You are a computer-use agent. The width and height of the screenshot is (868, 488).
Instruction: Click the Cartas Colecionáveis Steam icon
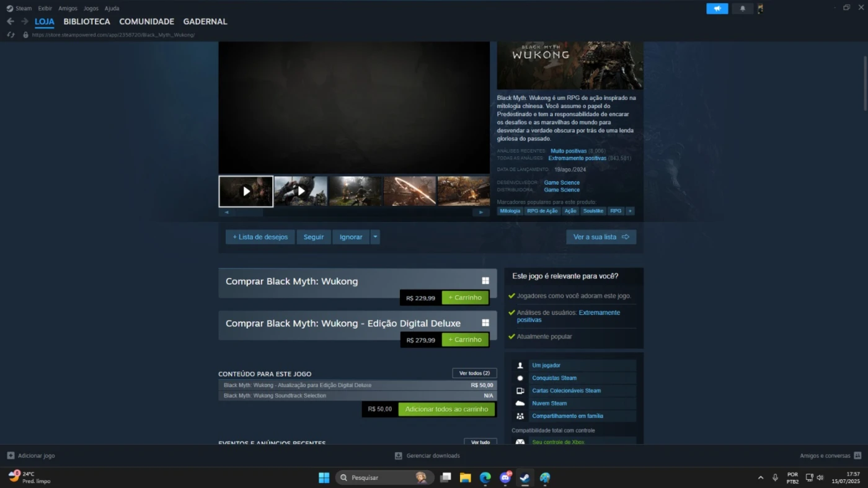click(x=520, y=391)
